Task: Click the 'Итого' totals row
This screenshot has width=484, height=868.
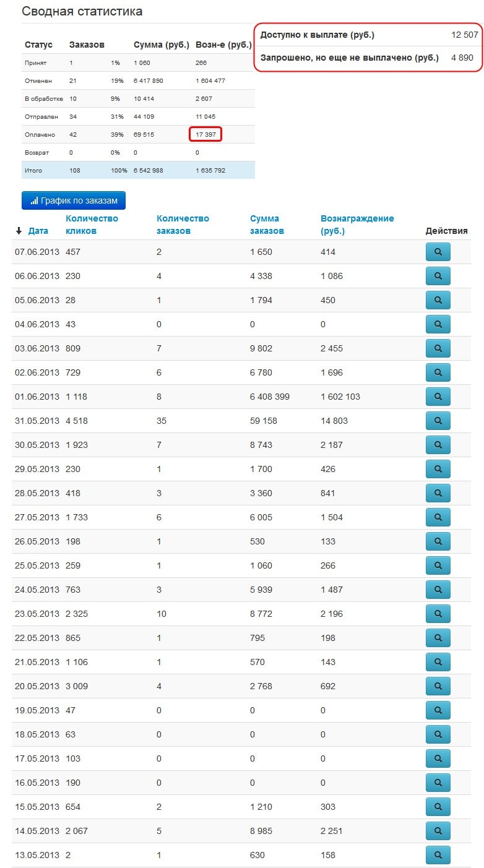Action: (138, 170)
